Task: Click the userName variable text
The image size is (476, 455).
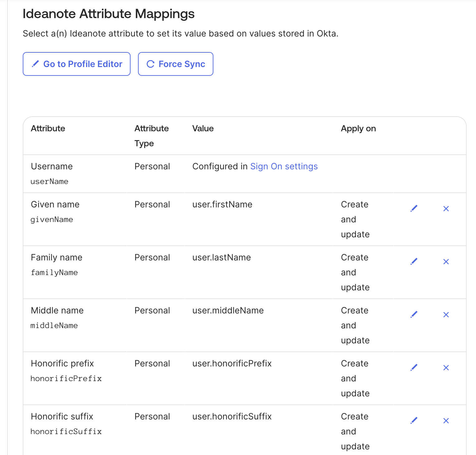Action: click(49, 182)
